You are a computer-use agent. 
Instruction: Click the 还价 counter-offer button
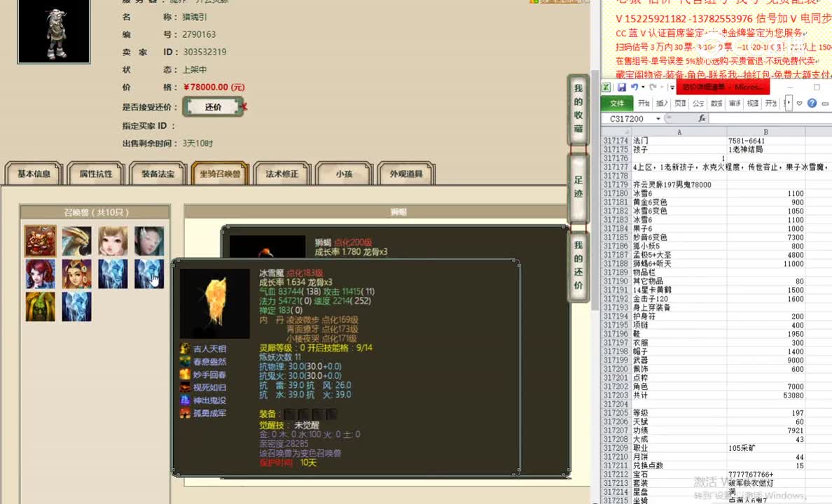[x=214, y=107]
